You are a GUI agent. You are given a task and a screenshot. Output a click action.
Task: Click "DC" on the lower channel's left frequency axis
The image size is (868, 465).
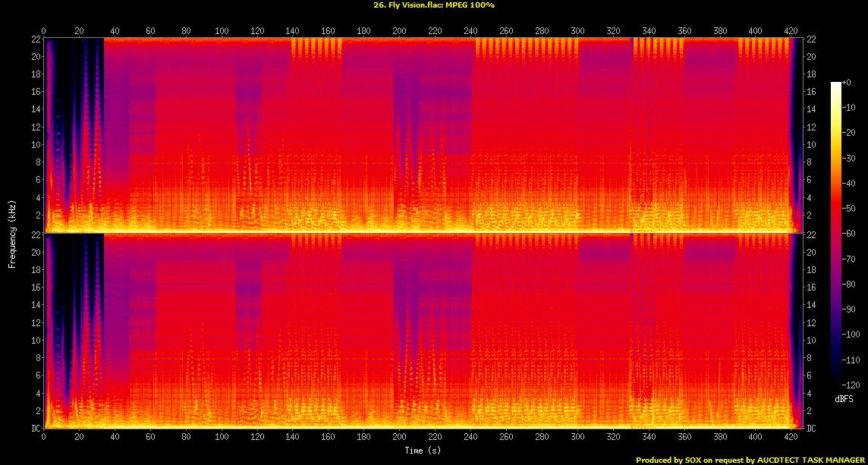[36, 429]
